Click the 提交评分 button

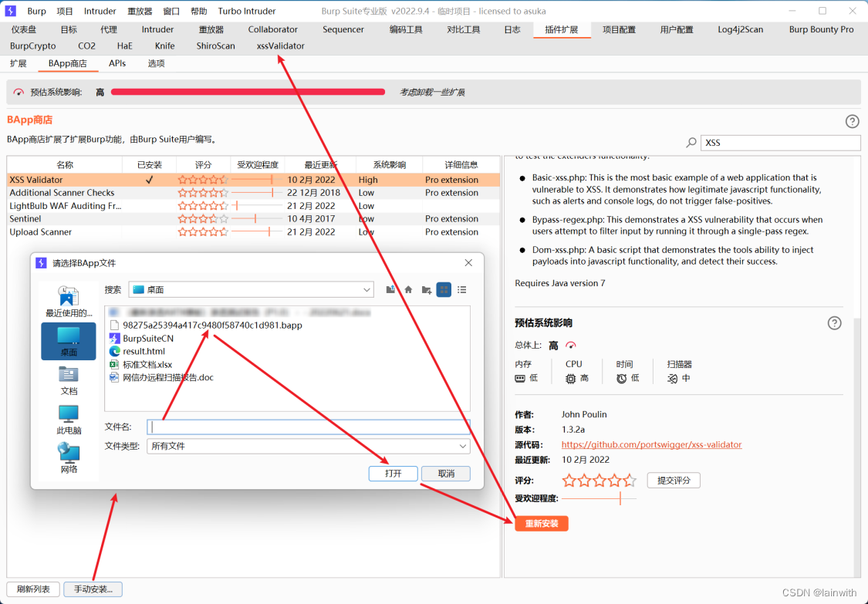point(673,481)
